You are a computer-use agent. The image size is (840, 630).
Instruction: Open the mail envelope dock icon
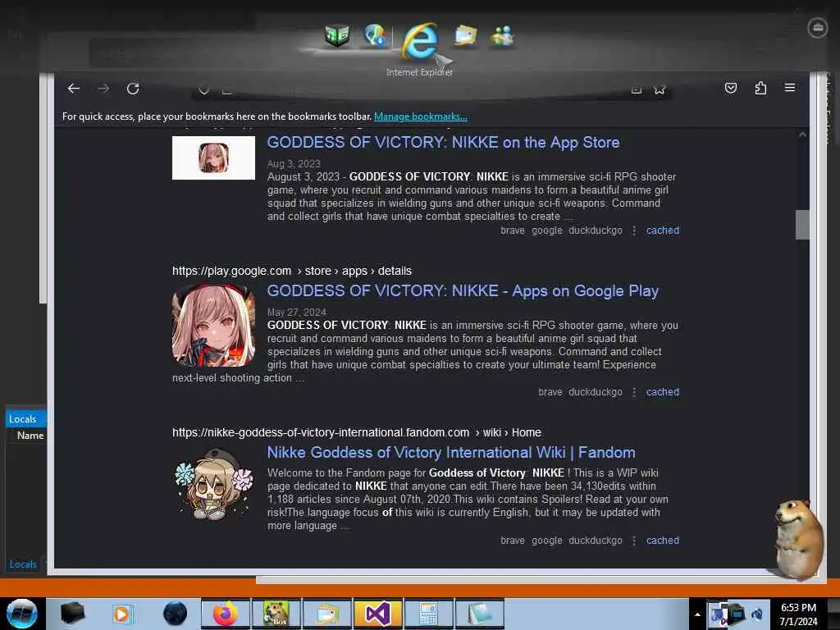465,36
